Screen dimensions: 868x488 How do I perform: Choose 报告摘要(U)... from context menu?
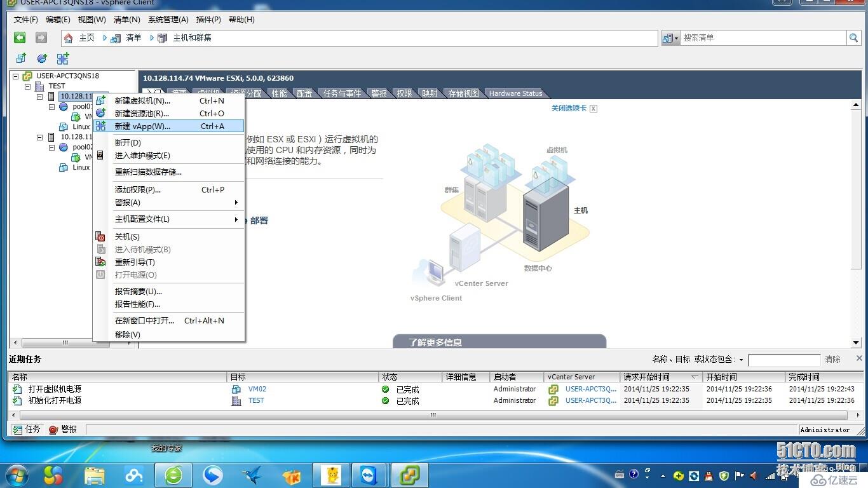169,291
